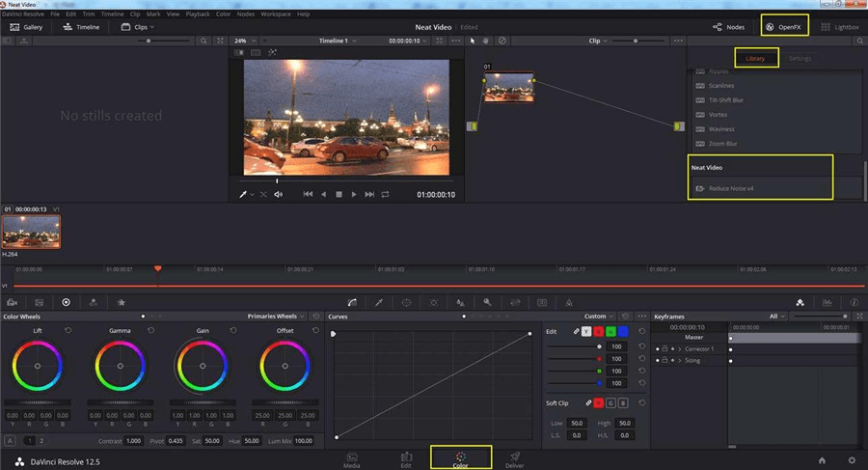868x470 pixels.
Task: Open project settings gear icon
Action: pyautogui.click(x=851, y=460)
